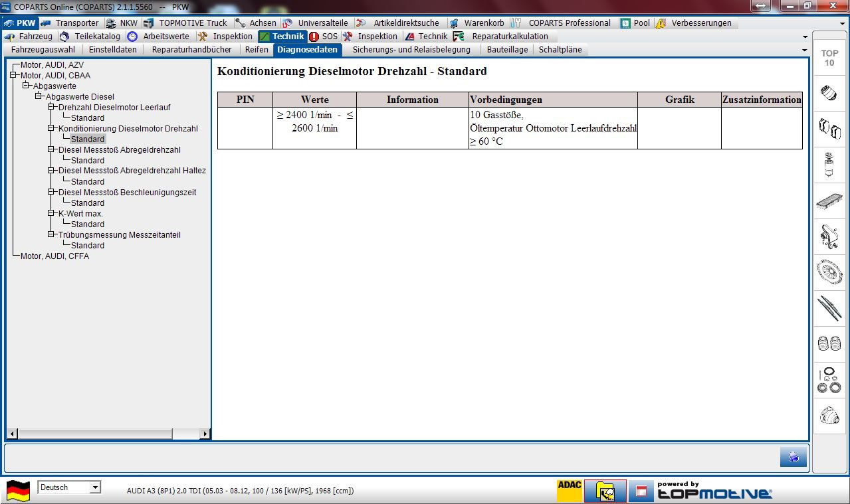
Task: Select the clutch disc icon in sidebar
Action: point(829,272)
